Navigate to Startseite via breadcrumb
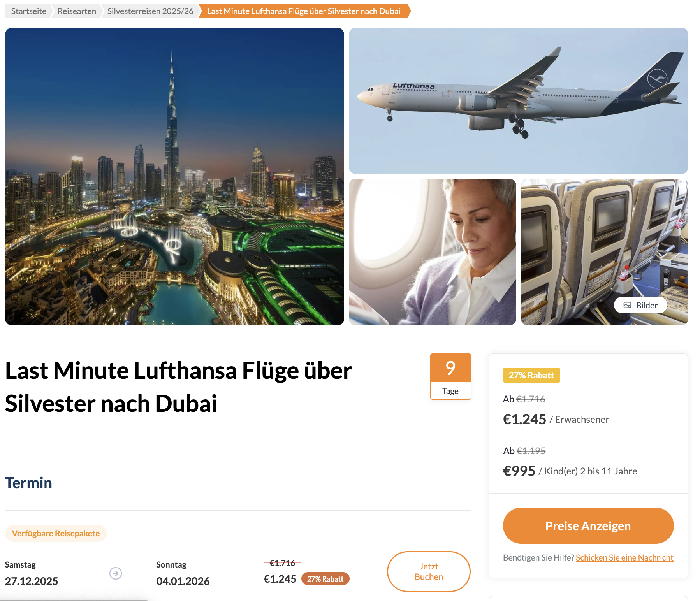Image resolution: width=700 pixels, height=601 pixels. [28, 11]
